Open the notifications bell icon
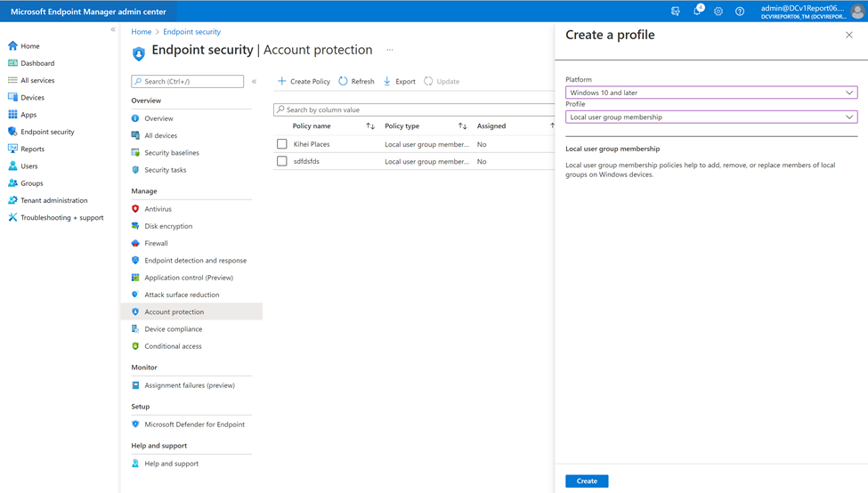Viewport: 868px width, 493px height. (697, 11)
